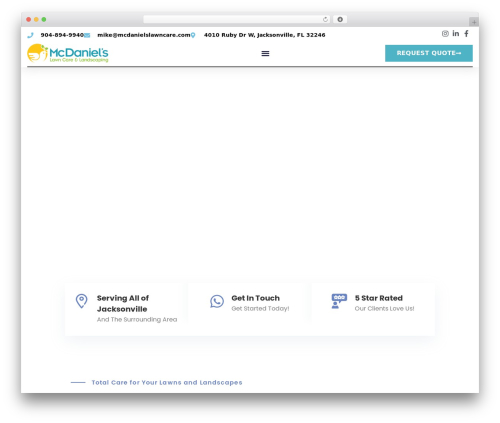Click the map pin icon beside address
This screenshot has width=500, height=423.
tap(193, 35)
